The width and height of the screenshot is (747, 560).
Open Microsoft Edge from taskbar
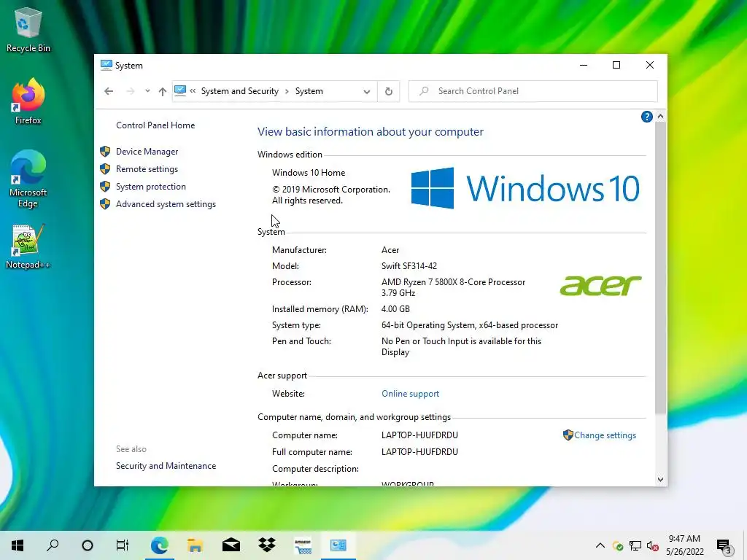[x=159, y=545]
